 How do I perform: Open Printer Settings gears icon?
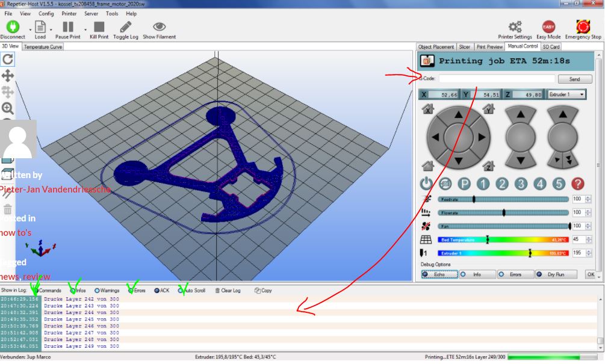pyautogui.click(x=515, y=26)
